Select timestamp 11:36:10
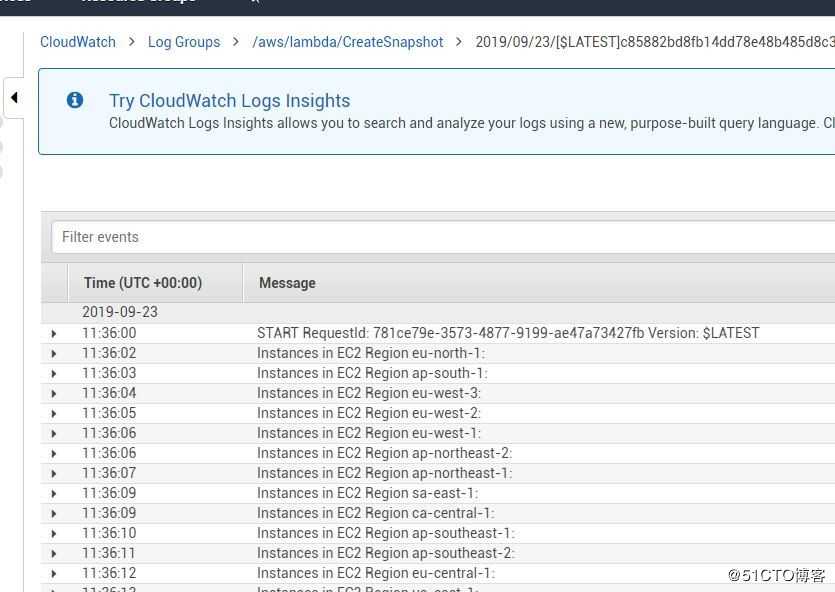 tap(109, 533)
